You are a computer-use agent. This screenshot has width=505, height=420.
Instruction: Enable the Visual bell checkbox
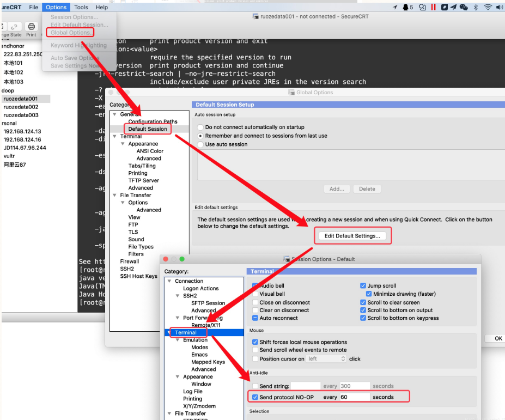[x=255, y=294]
